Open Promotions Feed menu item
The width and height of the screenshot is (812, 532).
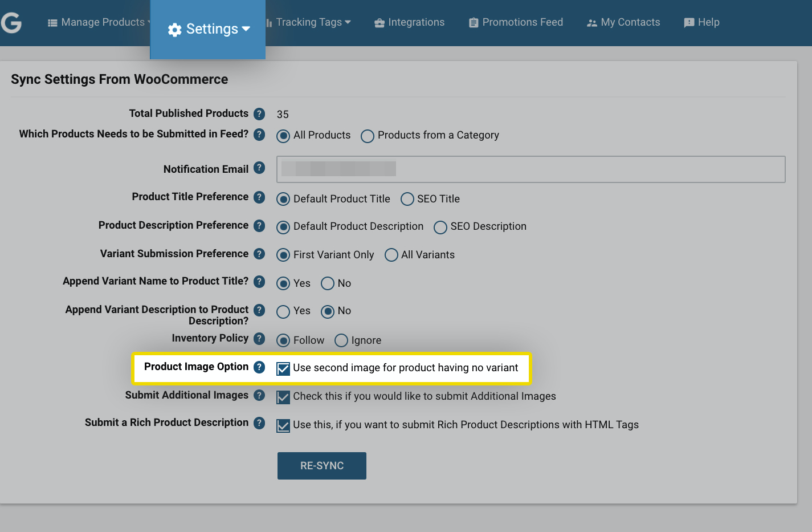516,22
